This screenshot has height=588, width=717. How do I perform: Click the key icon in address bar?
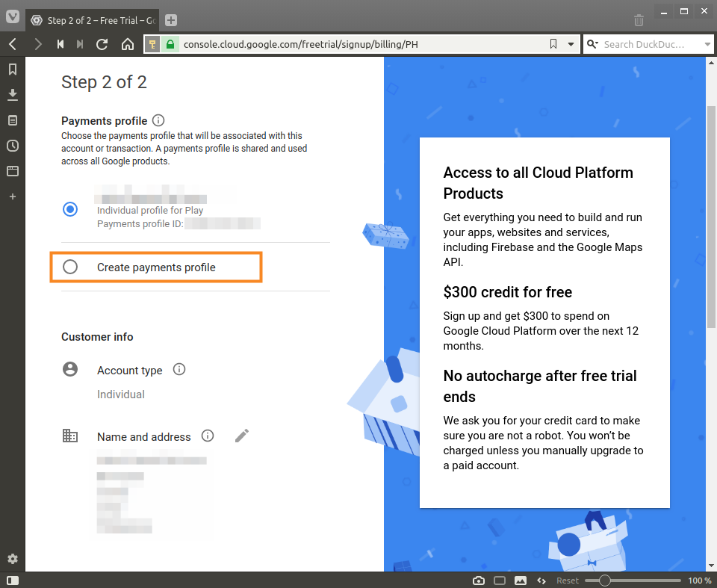pos(152,44)
